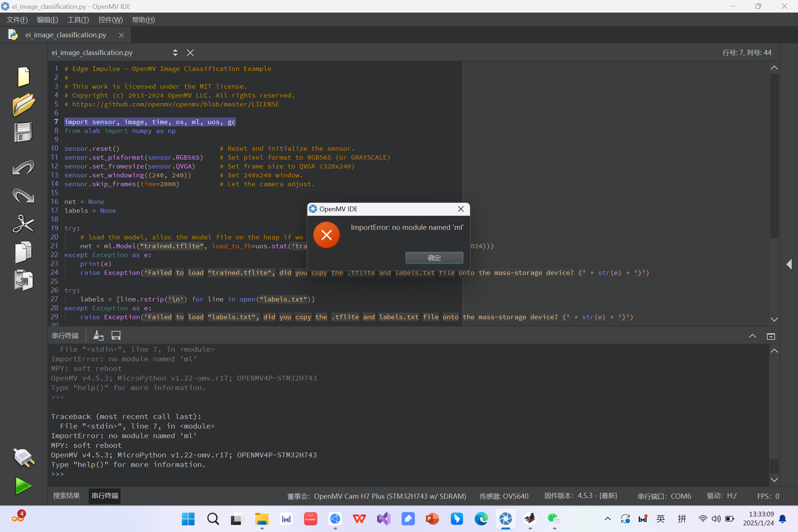Open notifications bell in tray

click(x=782, y=519)
